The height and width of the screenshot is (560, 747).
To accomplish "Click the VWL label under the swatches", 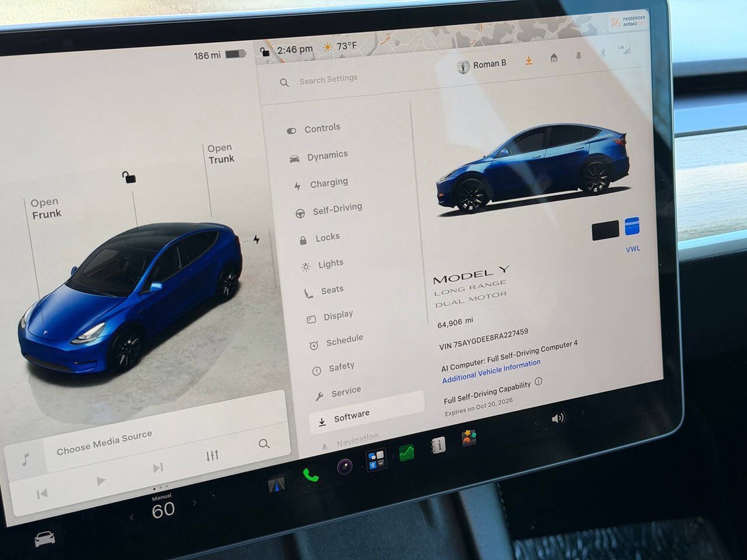I will click(633, 249).
